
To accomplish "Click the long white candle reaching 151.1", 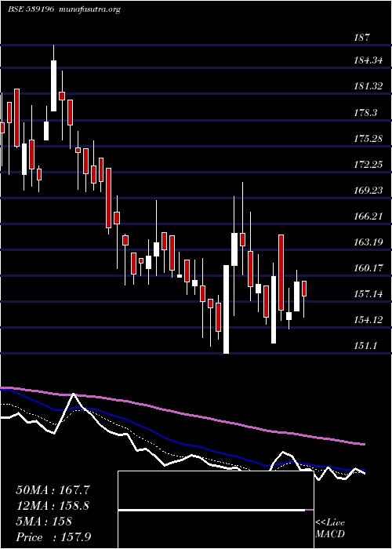I will tap(226, 310).
